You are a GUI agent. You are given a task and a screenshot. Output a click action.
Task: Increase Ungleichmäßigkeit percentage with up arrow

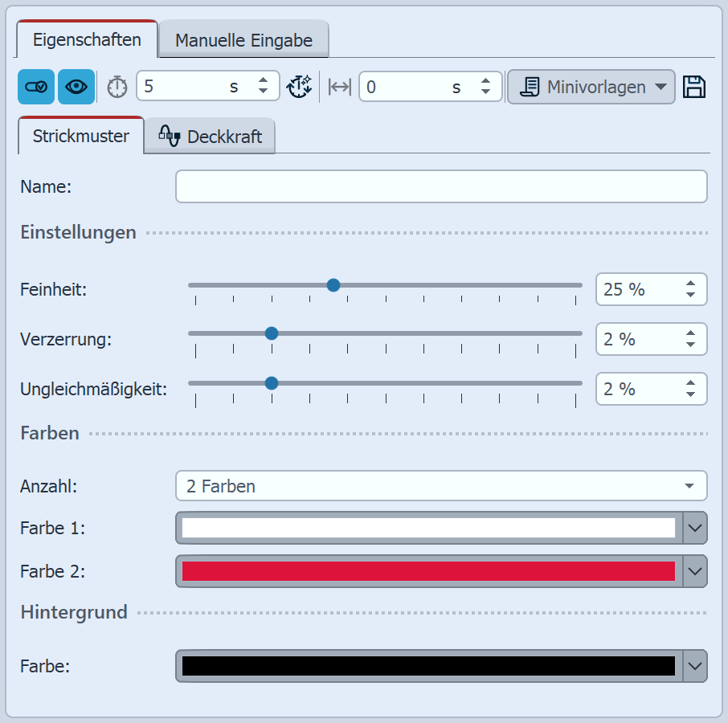pyautogui.click(x=690, y=382)
